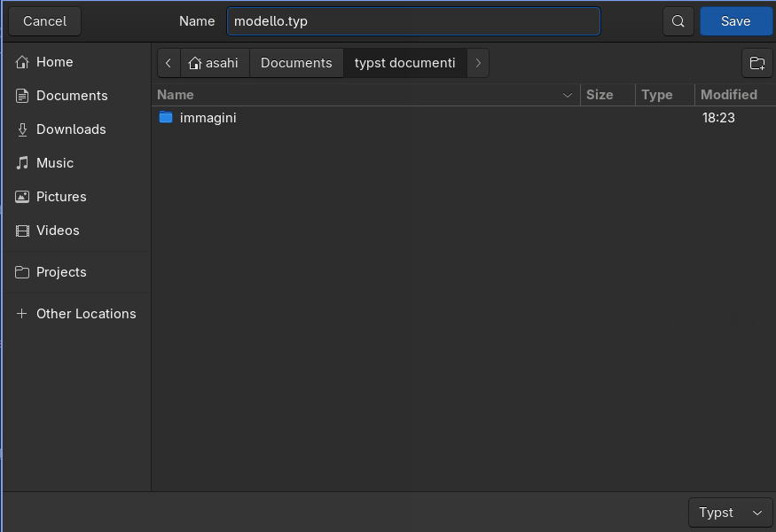Open the Videos sidebar location
This screenshot has width=776, height=532.
tap(76, 231)
